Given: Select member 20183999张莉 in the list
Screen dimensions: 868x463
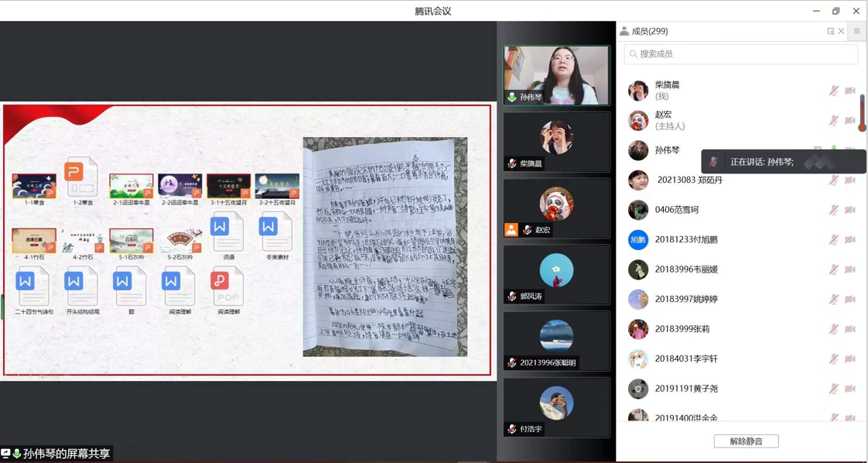Looking at the screenshot, I should coord(682,329).
